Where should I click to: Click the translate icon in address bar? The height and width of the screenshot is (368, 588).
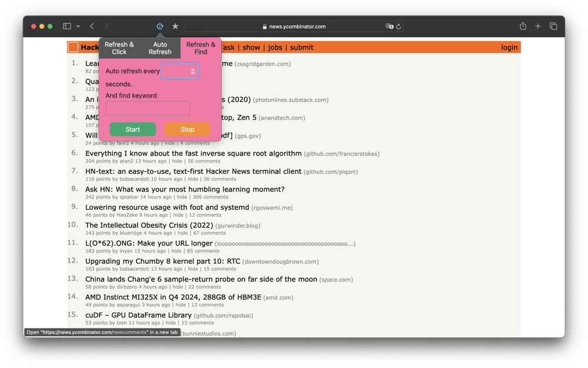pos(389,26)
